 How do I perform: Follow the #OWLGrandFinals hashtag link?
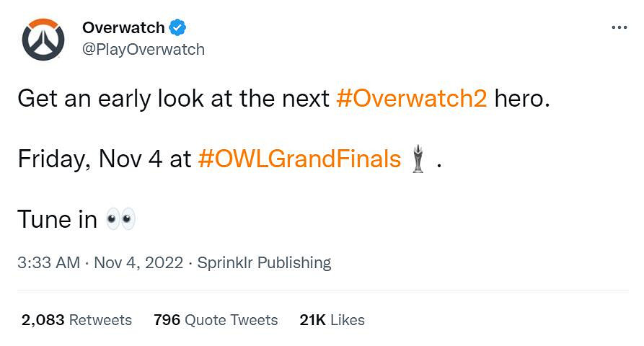299,159
